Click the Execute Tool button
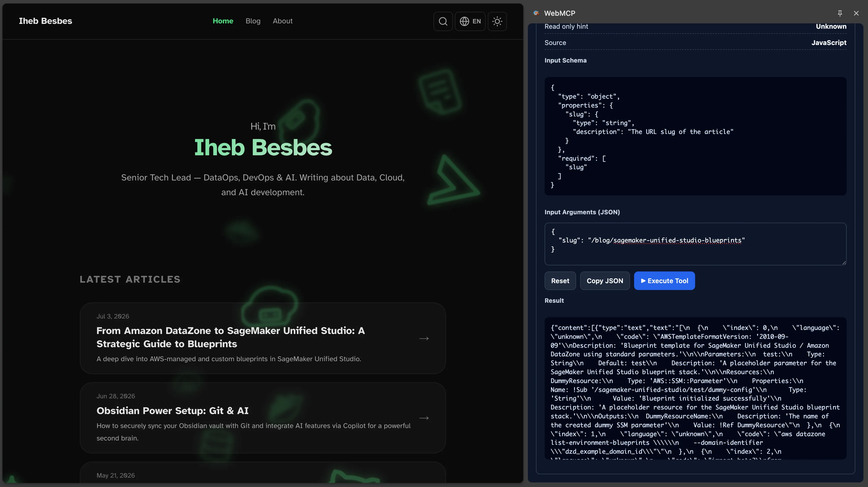This screenshot has height=487, width=868. coord(665,281)
